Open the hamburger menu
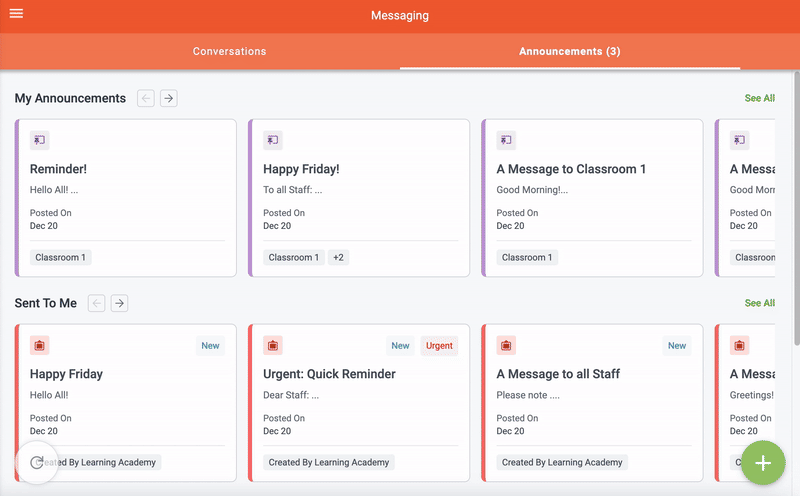The image size is (800, 496). 16,14
